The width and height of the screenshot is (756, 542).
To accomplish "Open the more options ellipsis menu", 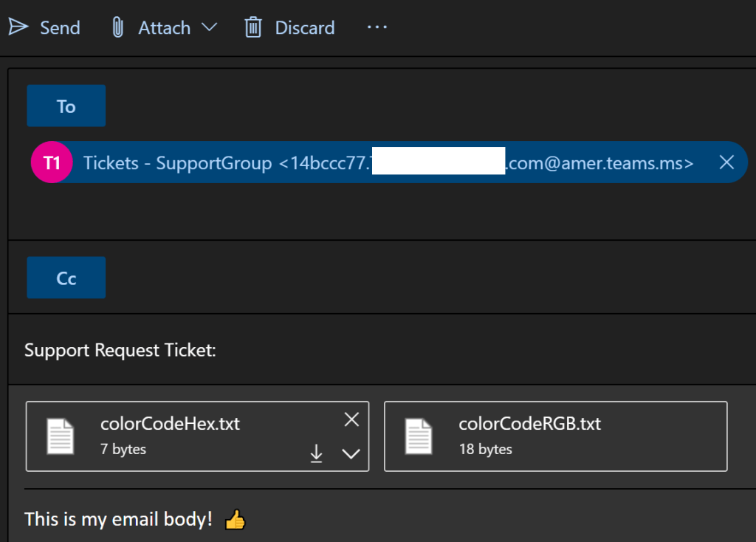I will point(377,27).
